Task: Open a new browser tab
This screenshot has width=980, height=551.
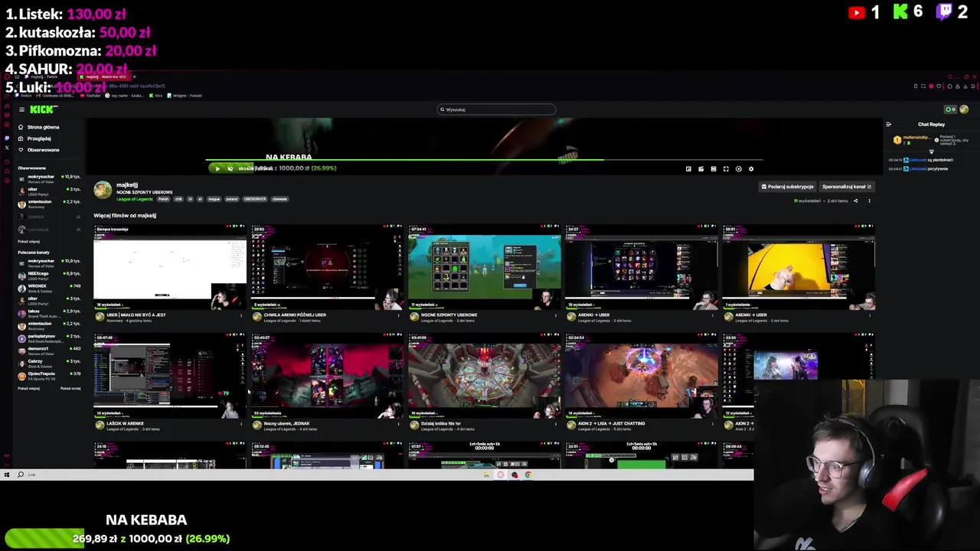Action: pos(134,77)
